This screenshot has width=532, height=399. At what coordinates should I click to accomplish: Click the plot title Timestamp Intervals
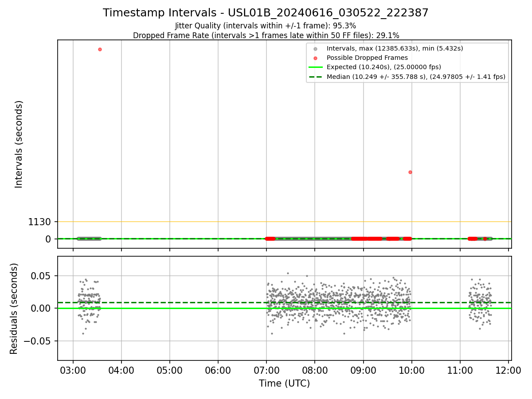[266, 13]
